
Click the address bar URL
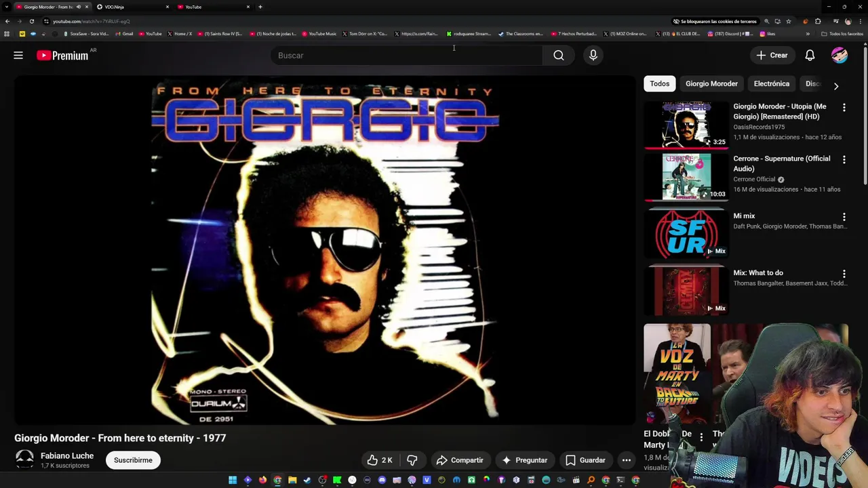coord(92,21)
